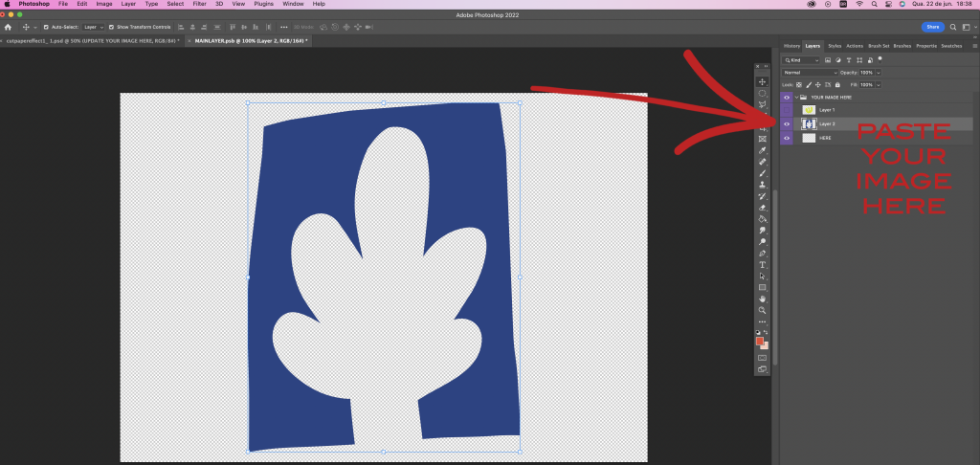The width and height of the screenshot is (980, 465).
Task: Switch to cutpapereffect1_1.psd document tab
Action: tap(93, 40)
